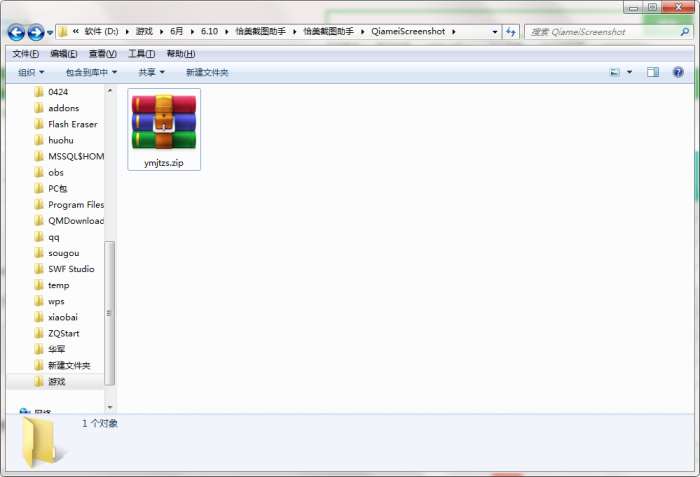Open the 工具(T) menu
Screen dimensions: 700x477
[x=142, y=54]
